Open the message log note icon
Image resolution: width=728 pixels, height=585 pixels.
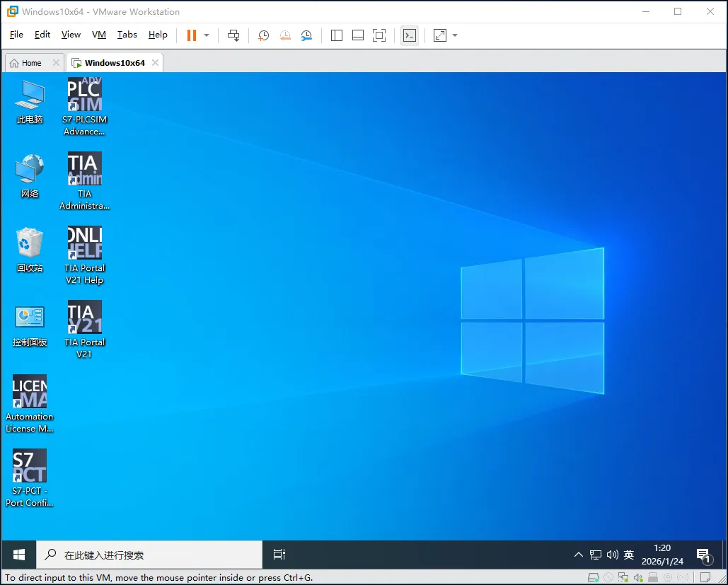point(705,577)
